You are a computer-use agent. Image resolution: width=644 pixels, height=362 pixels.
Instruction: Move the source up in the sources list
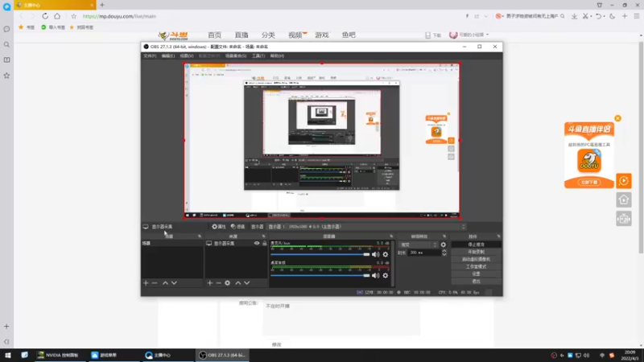point(237,283)
